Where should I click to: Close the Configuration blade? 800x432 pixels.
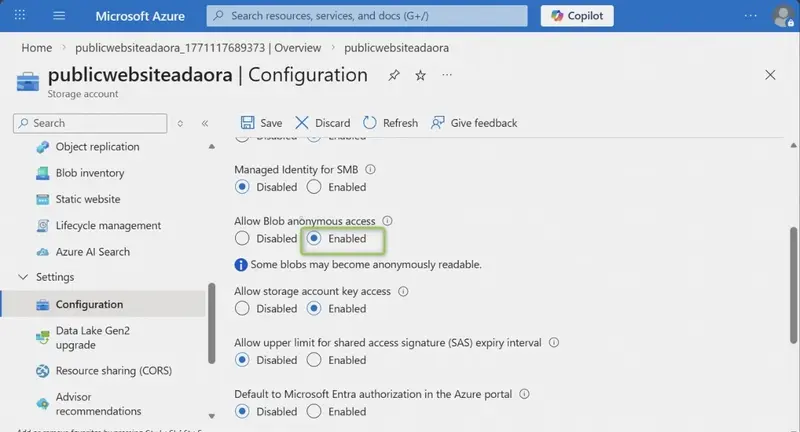(x=770, y=75)
